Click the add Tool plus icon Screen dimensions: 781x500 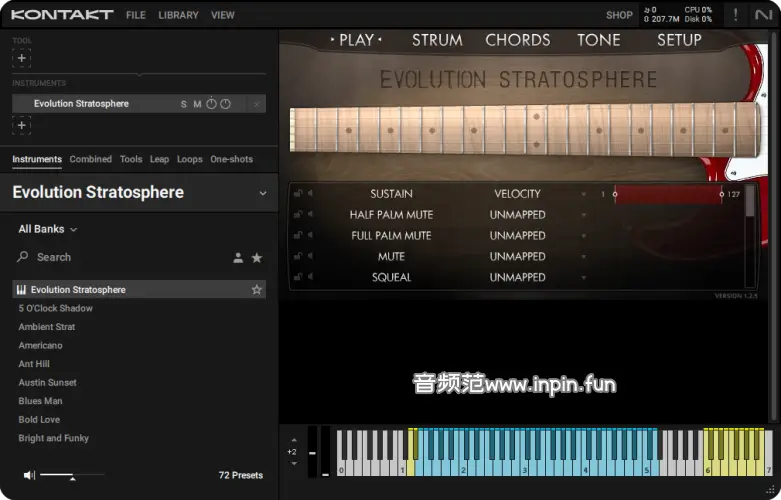click(x=22, y=58)
